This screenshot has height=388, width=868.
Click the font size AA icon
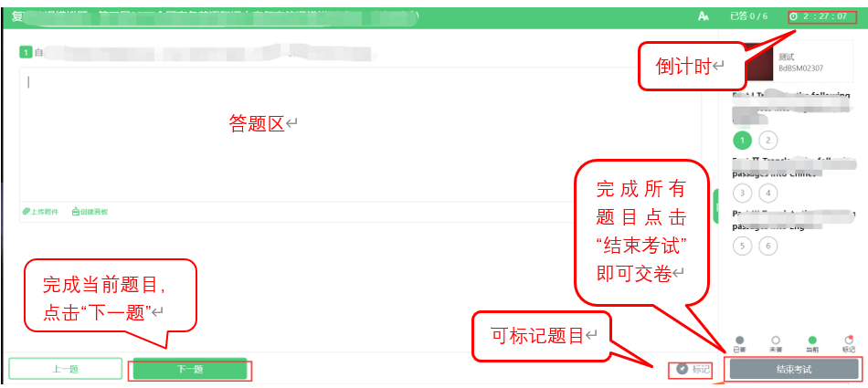(704, 16)
